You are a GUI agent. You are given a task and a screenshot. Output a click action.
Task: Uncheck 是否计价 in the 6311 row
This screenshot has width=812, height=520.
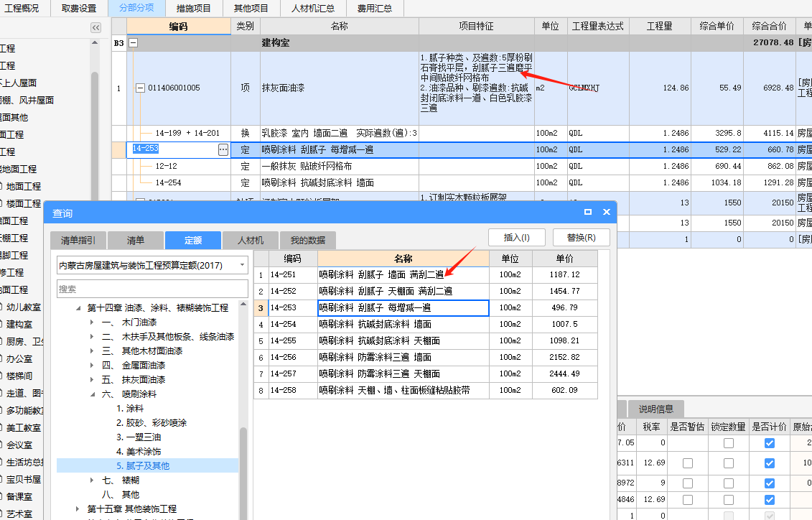(x=770, y=463)
